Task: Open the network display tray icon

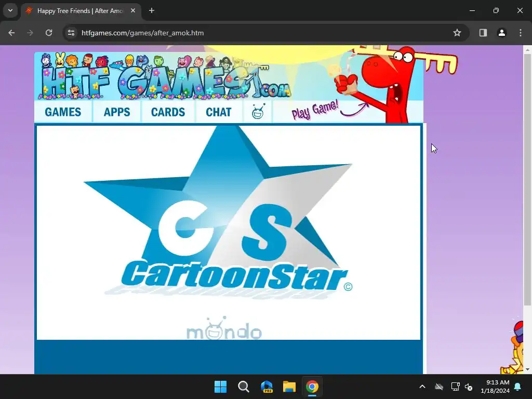Action: click(455, 387)
